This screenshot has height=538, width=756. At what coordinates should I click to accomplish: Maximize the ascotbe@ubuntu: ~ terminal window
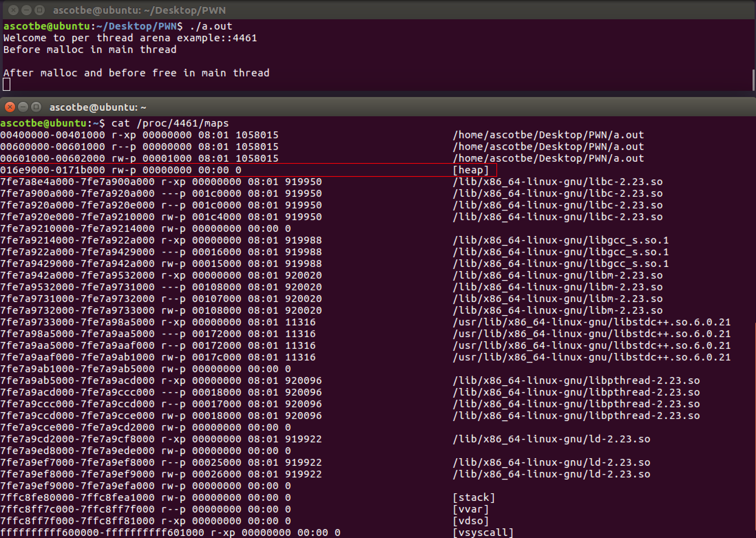pyautogui.click(x=36, y=107)
